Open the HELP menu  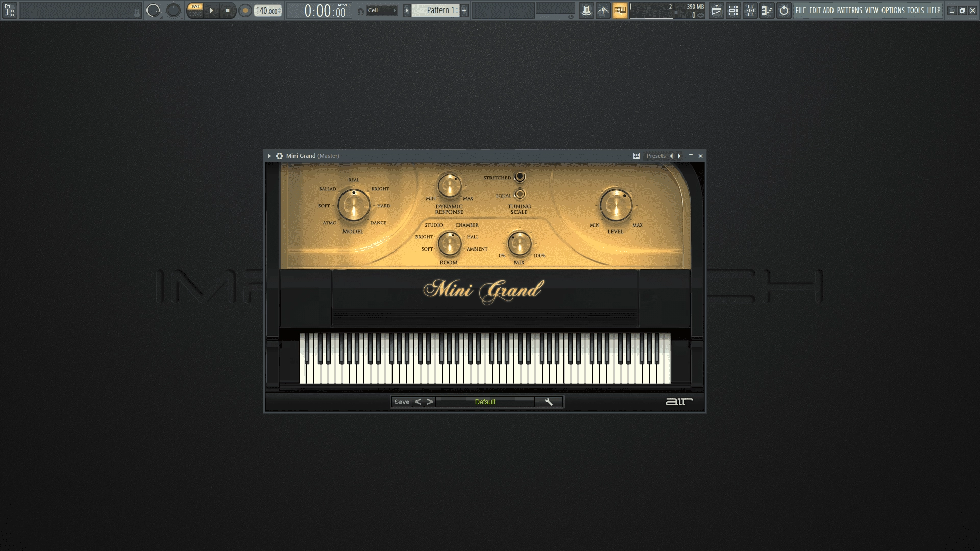934,10
